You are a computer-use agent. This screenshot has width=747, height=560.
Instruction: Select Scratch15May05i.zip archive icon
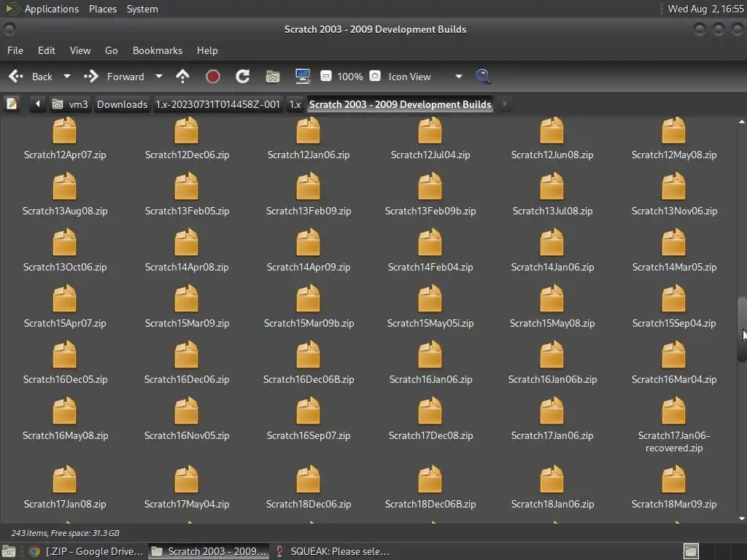click(430, 298)
